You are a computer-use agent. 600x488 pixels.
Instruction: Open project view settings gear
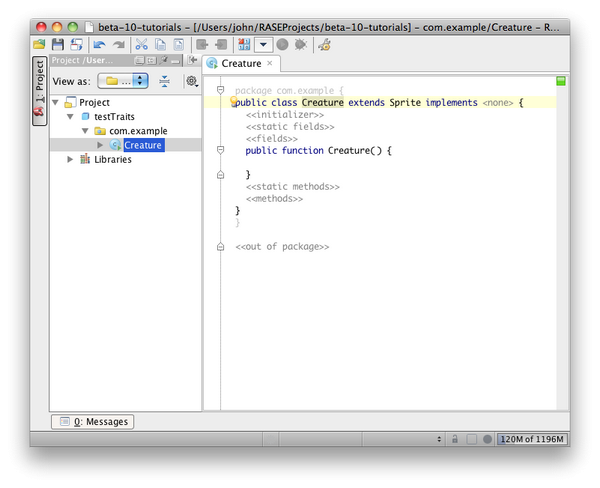[x=191, y=81]
